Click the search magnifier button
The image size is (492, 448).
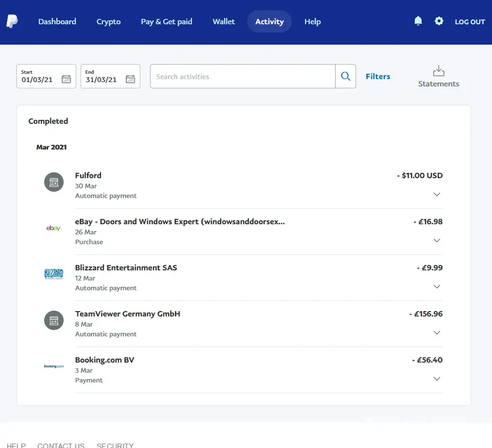(x=345, y=76)
